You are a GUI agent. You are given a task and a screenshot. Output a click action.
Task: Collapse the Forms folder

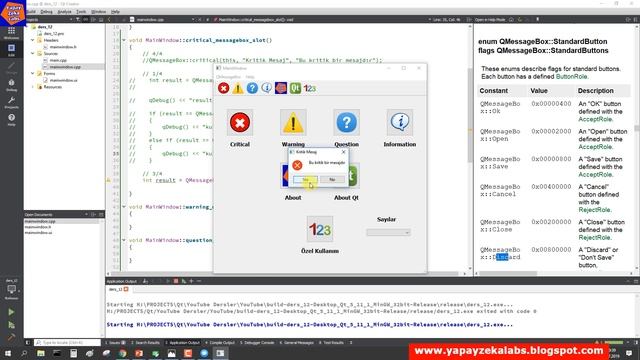(x=33, y=73)
